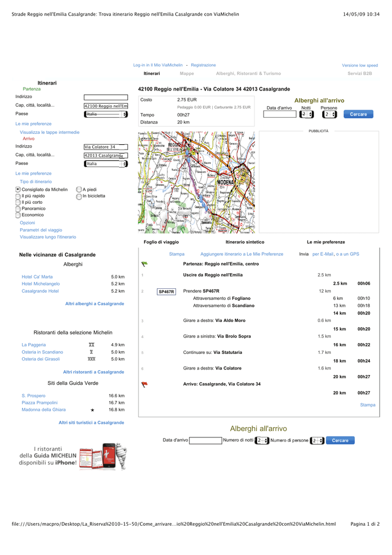Image resolution: width=392 pixels, height=555 pixels.
Task: Click Aggiungere itinerario a Le Mie Preferenze
Action: click(242, 254)
